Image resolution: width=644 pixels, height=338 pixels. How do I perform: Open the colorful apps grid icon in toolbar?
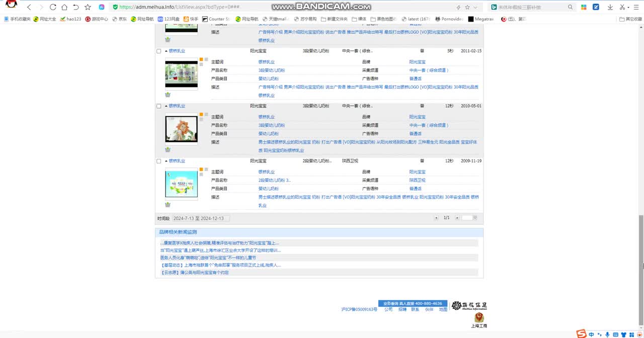pos(584,7)
